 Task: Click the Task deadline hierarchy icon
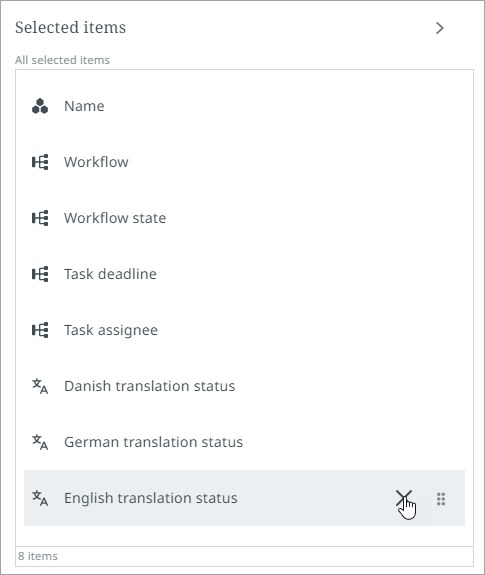click(x=40, y=274)
